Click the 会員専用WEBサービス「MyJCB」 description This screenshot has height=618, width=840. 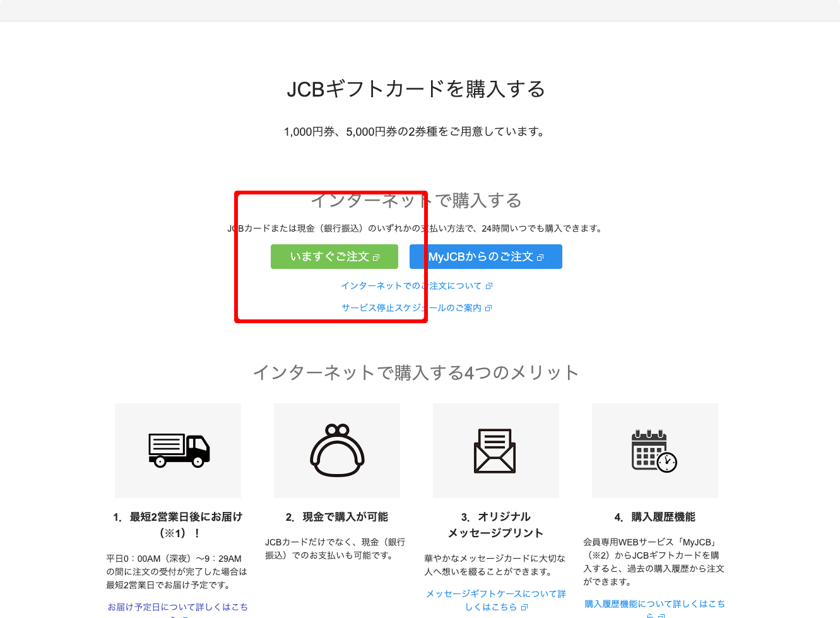point(654,562)
